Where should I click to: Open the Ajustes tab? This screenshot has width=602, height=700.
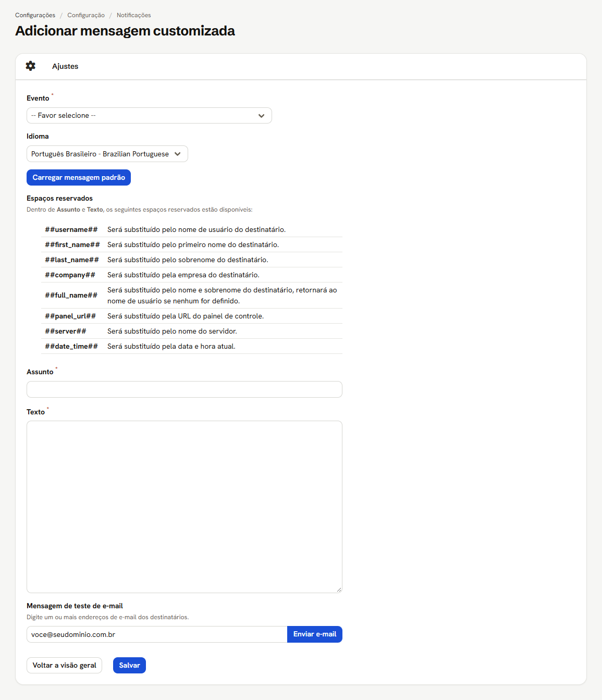coord(65,66)
